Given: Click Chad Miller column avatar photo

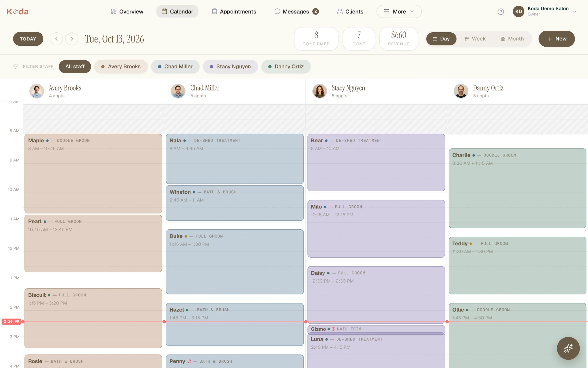Looking at the screenshot, I should pos(178,91).
